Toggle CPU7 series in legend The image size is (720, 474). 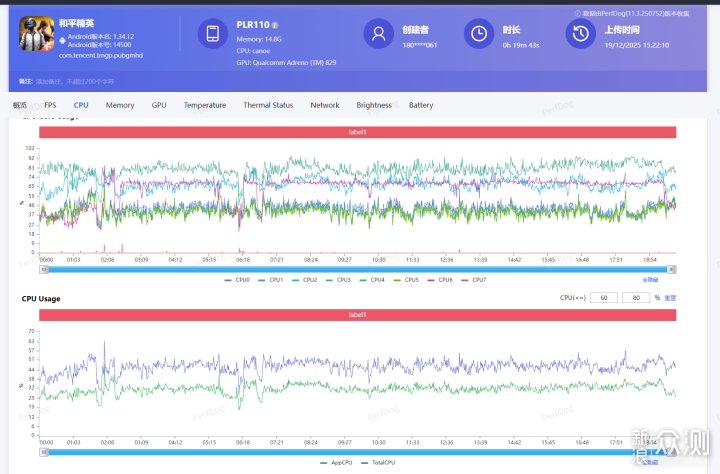474,280
